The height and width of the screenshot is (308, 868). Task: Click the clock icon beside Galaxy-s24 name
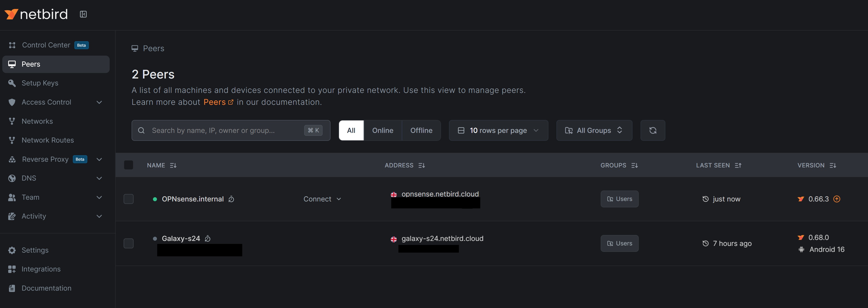point(208,239)
